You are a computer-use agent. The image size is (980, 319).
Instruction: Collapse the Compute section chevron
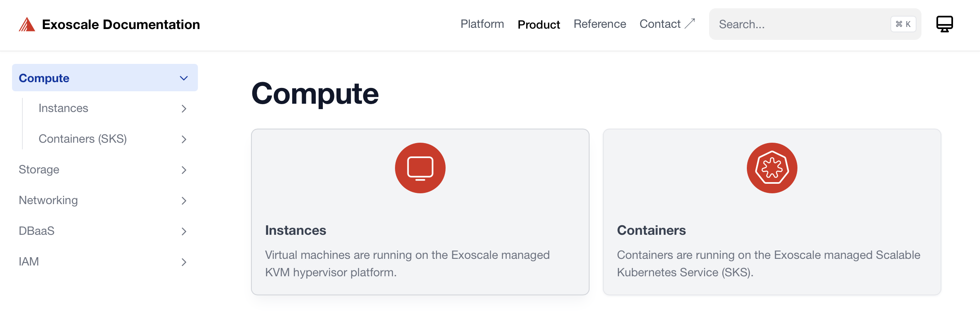click(184, 78)
